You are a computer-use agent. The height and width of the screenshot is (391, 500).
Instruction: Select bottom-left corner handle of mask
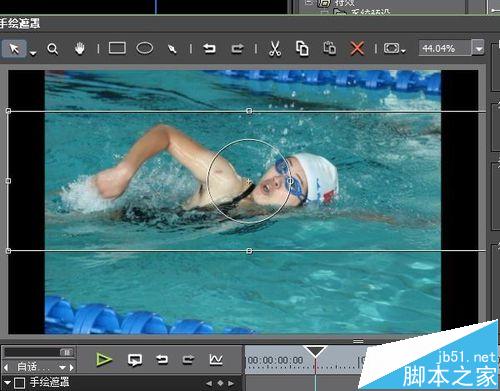(x=8, y=251)
